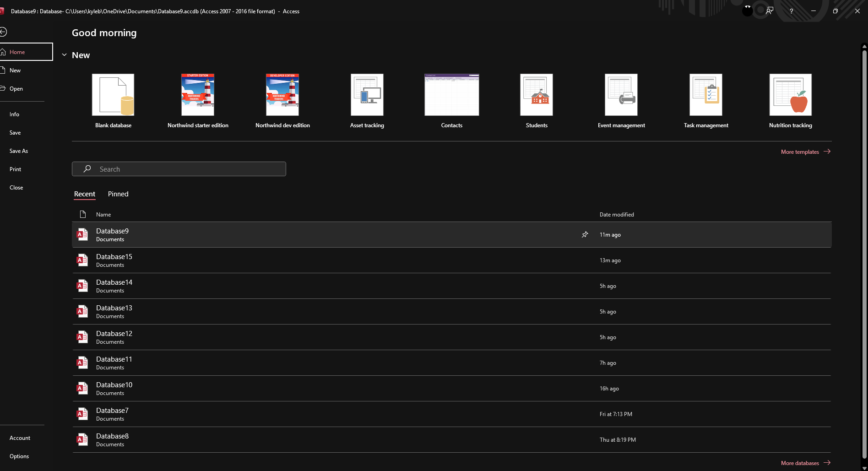Open the feedback person-with-speech-bubble icon
This screenshot has height=471, width=868.
point(770,11)
